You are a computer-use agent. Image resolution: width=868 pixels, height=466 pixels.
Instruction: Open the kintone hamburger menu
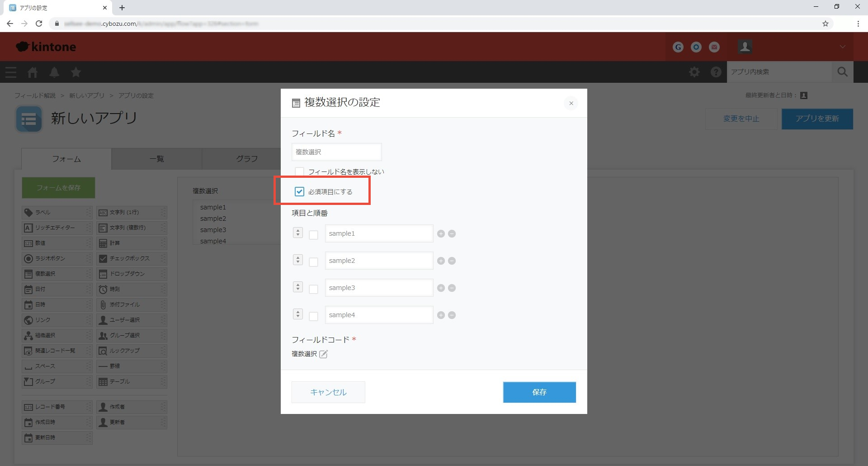click(11, 72)
